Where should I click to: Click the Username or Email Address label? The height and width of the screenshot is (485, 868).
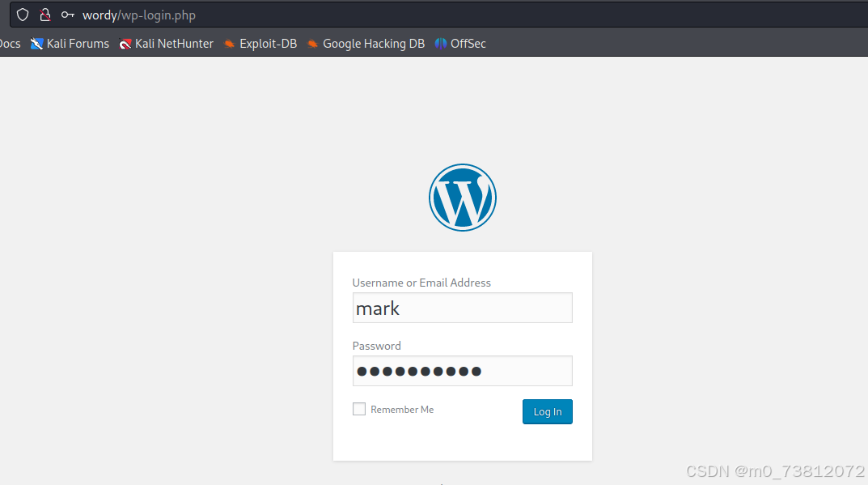pyautogui.click(x=421, y=283)
